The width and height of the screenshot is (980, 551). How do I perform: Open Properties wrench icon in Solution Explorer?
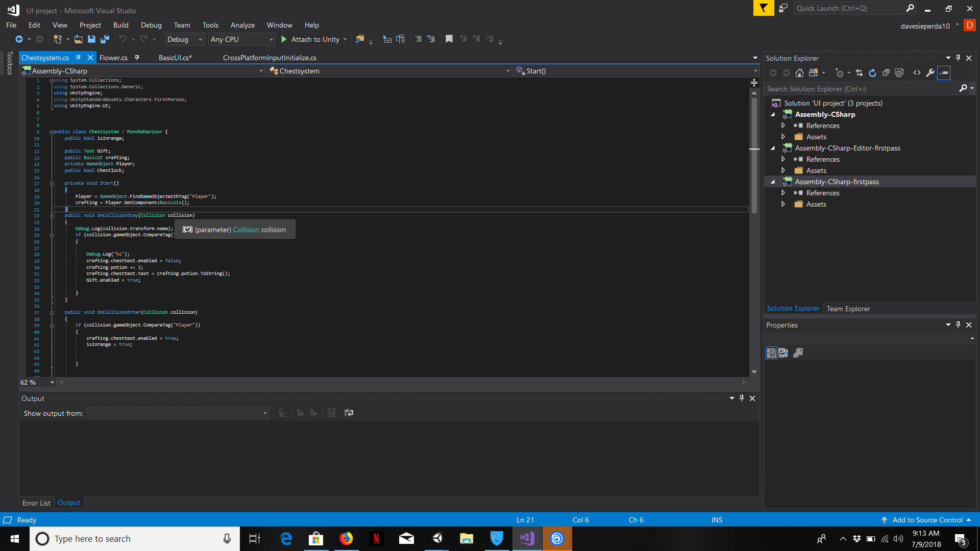(x=930, y=73)
